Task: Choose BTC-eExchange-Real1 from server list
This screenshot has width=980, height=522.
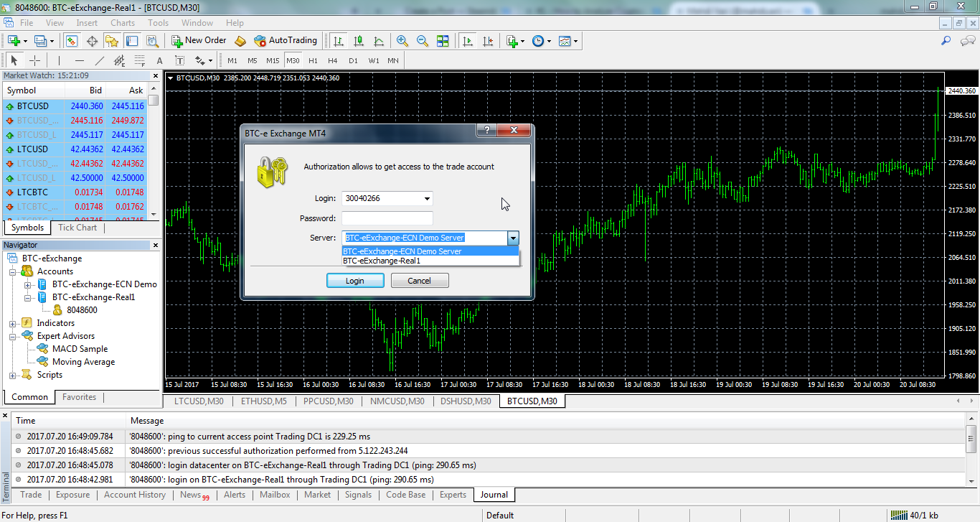Action: pyautogui.click(x=430, y=261)
